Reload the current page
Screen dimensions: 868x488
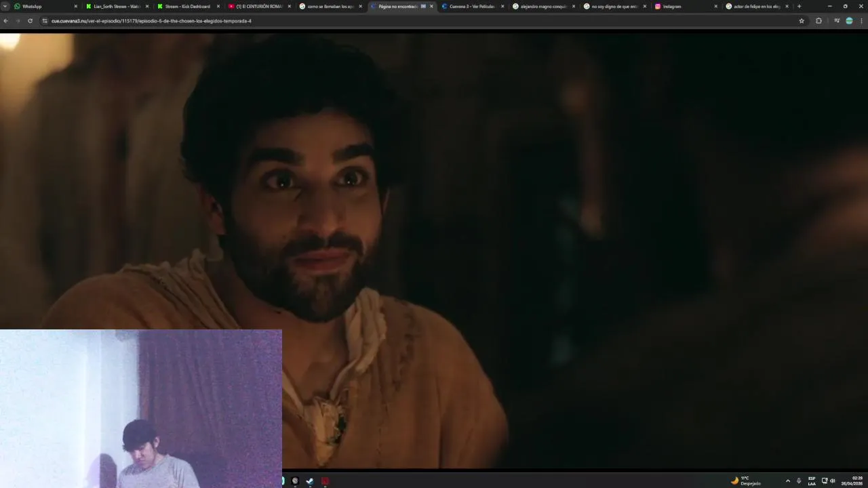30,21
